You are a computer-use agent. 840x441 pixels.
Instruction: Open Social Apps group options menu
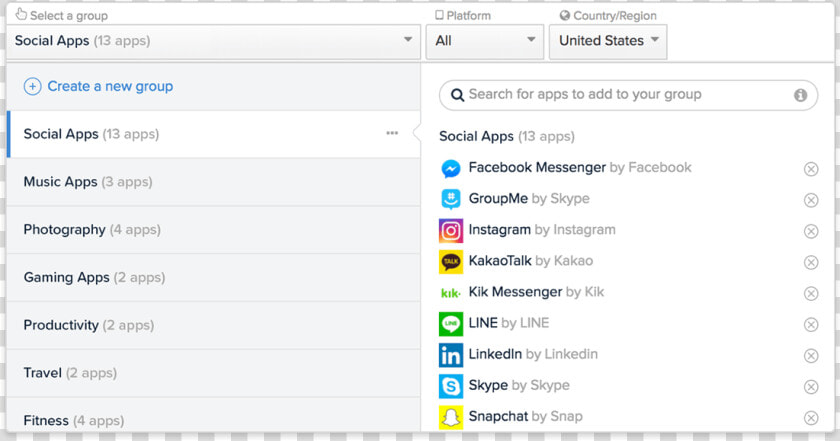click(392, 133)
